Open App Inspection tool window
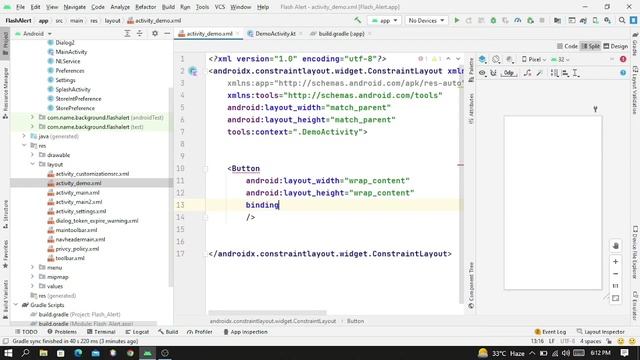The height and width of the screenshot is (360, 640). [x=245, y=332]
